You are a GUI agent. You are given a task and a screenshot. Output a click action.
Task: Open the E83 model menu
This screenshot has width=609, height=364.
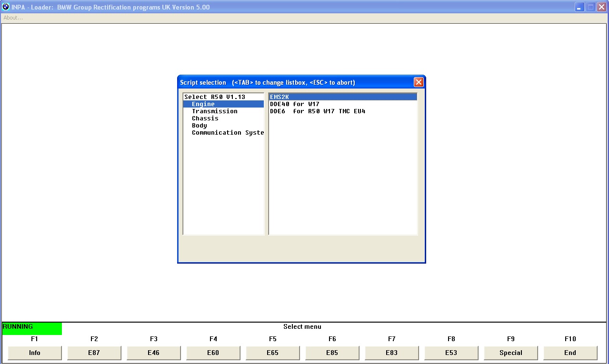coord(391,353)
